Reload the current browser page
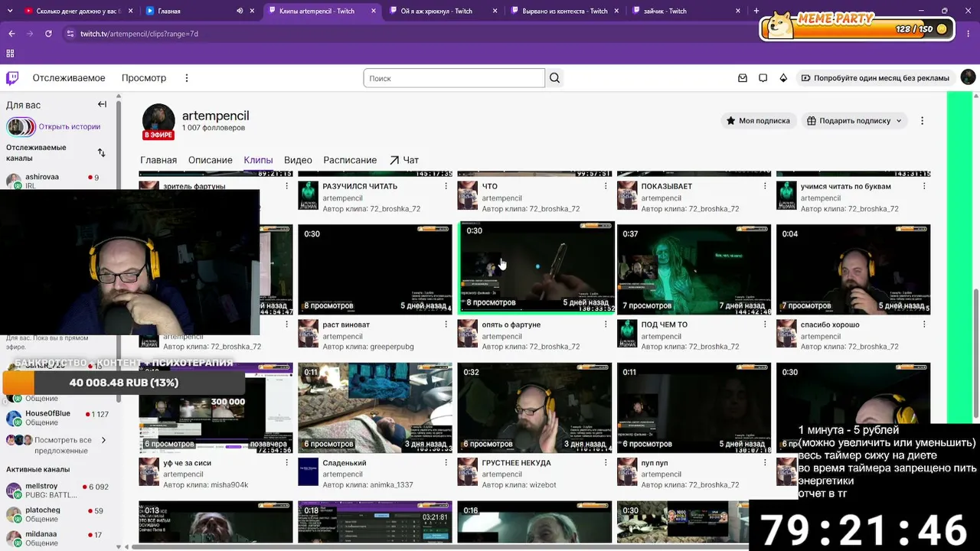 pyautogui.click(x=48, y=34)
